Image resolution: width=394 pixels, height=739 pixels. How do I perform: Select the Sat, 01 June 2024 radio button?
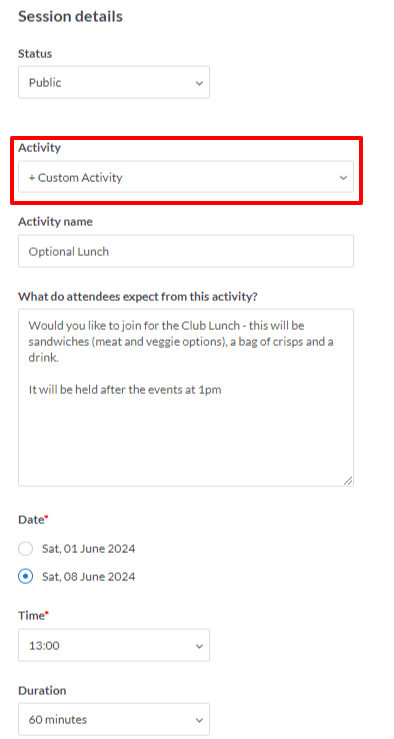(25, 549)
